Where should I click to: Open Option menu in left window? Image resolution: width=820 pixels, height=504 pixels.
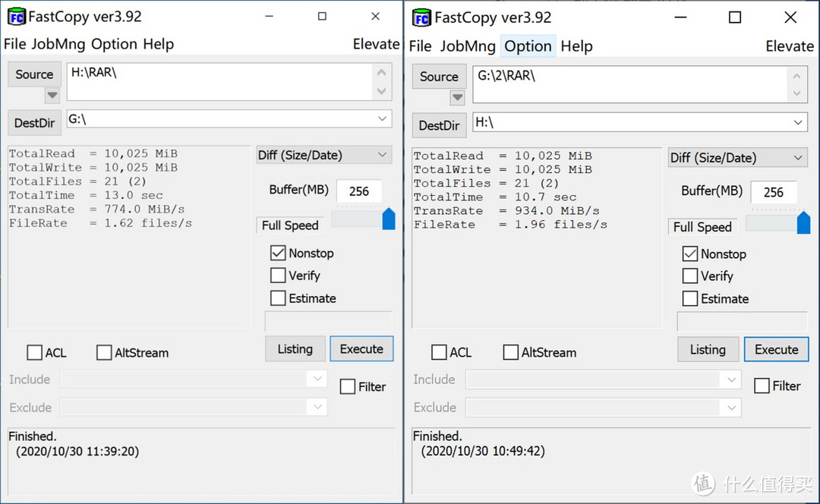point(114,44)
